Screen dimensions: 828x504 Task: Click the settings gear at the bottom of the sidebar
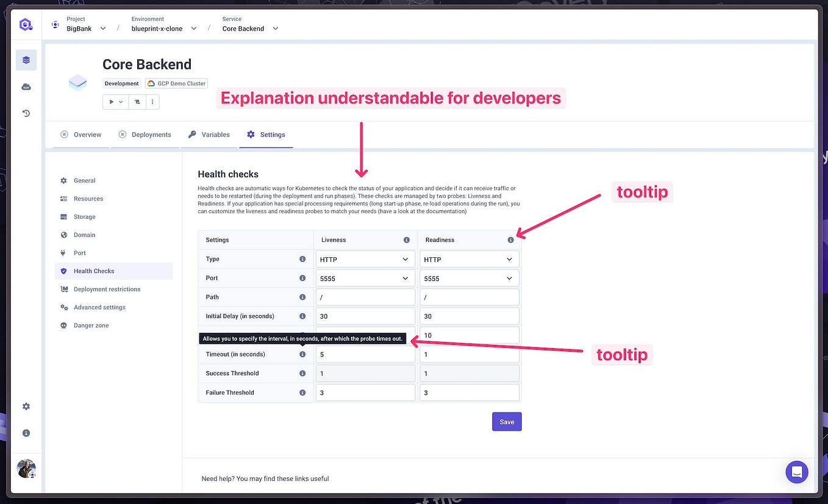coord(26,406)
